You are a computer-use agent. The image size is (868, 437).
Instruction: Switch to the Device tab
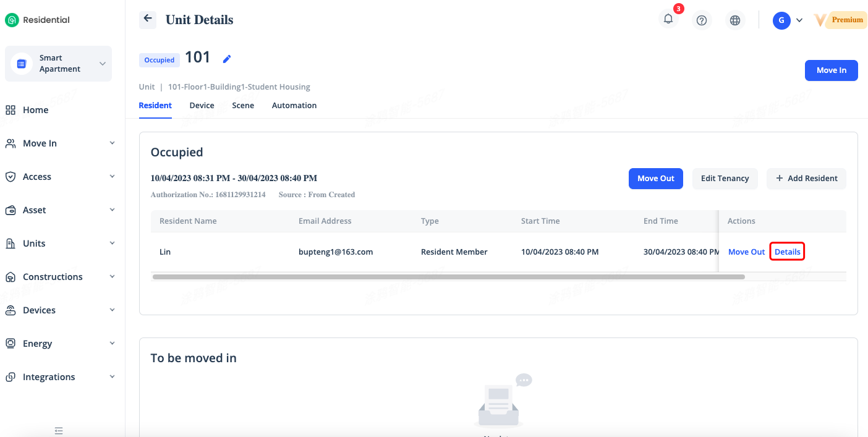click(202, 106)
